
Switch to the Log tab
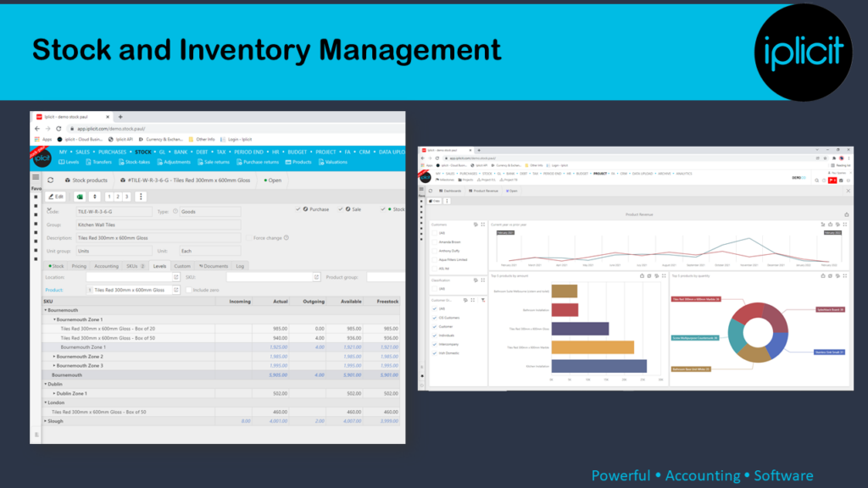click(x=240, y=266)
